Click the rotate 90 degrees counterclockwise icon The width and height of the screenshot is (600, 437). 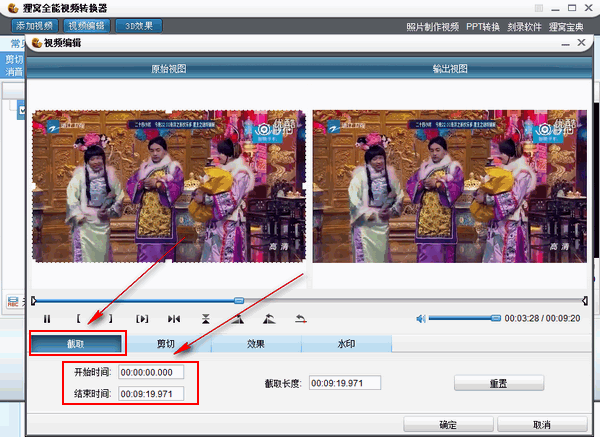(269, 319)
